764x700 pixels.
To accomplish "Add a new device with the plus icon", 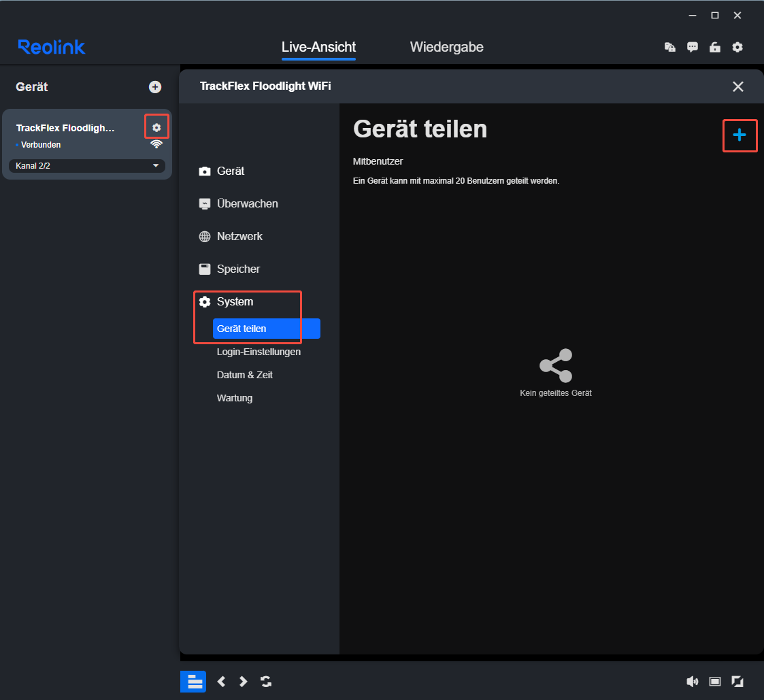I will tap(155, 86).
